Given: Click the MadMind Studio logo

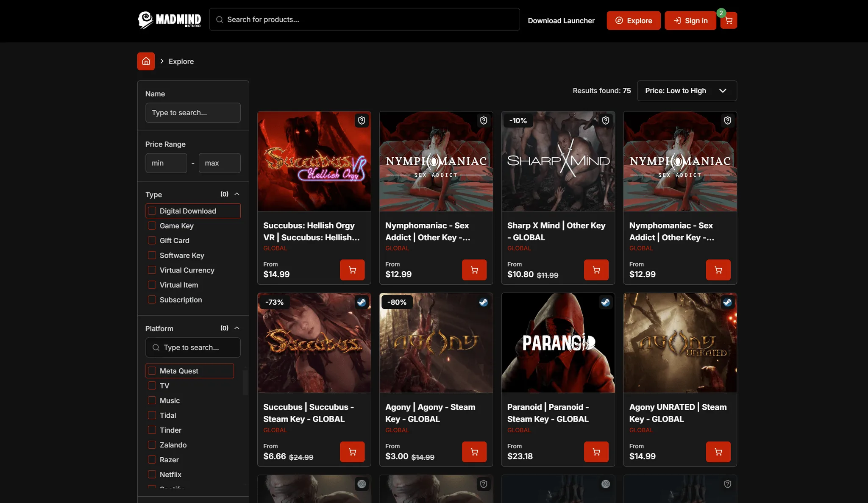Looking at the screenshot, I should [170, 20].
